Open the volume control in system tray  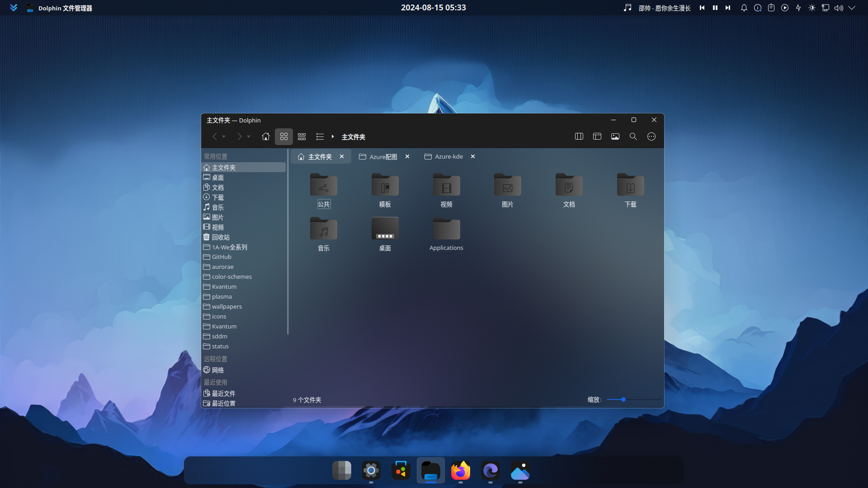(x=839, y=8)
